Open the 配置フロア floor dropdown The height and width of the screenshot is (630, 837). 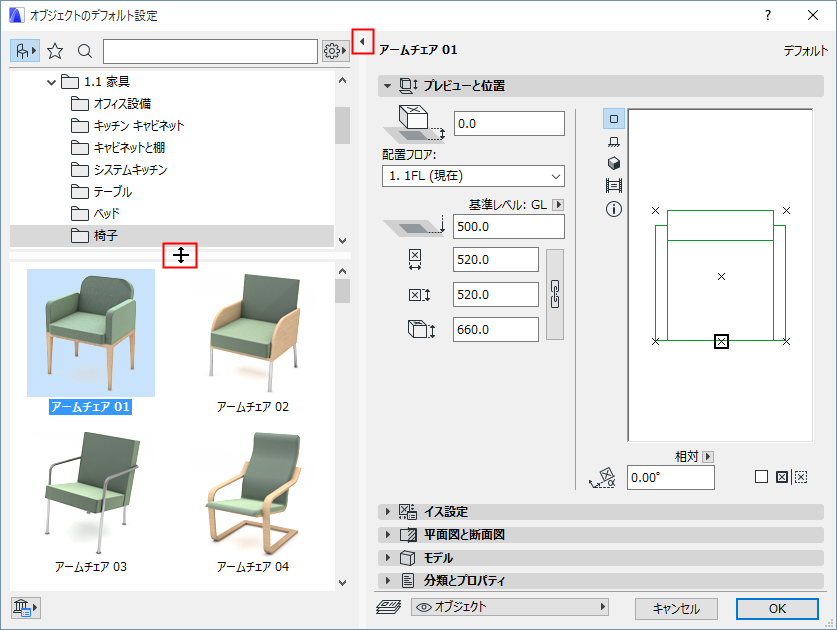click(x=472, y=176)
